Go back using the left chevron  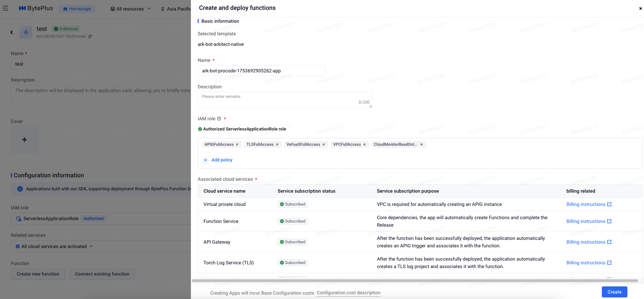12,32
